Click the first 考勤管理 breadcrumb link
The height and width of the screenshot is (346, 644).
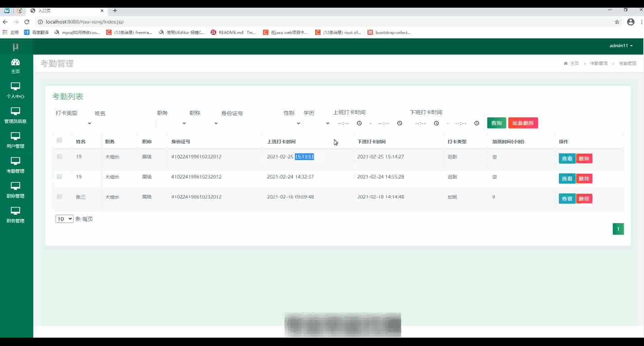(x=599, y=63)
